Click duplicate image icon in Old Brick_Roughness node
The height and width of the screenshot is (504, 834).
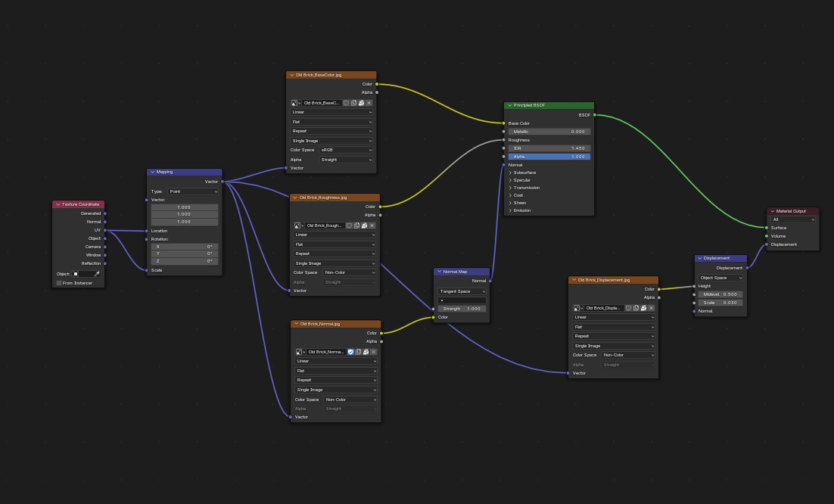357,226
